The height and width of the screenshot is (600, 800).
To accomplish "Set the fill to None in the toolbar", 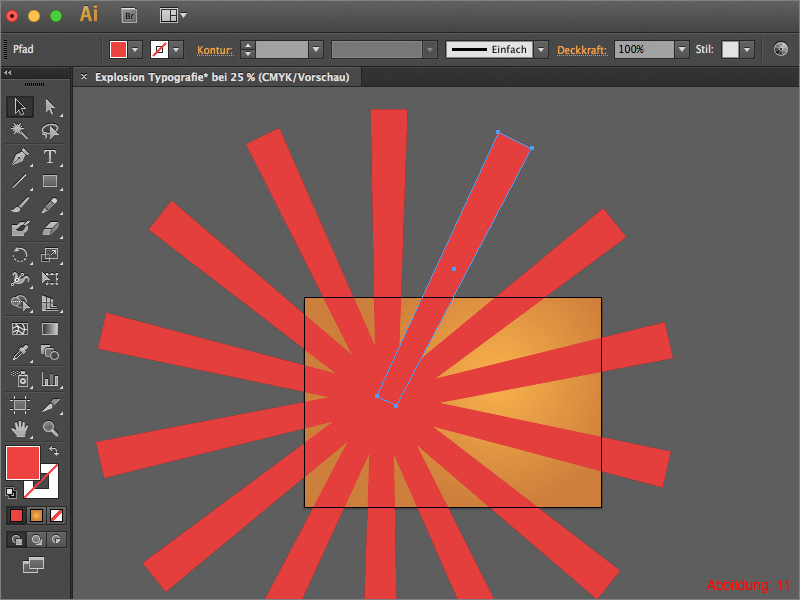I will click(x=58, y=515).
